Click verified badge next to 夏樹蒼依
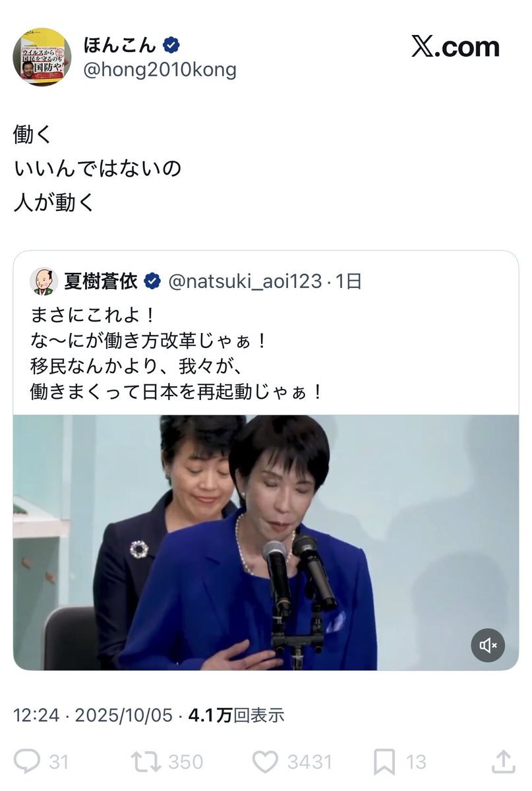Screen dimensions: 532x791 (152, 281)
